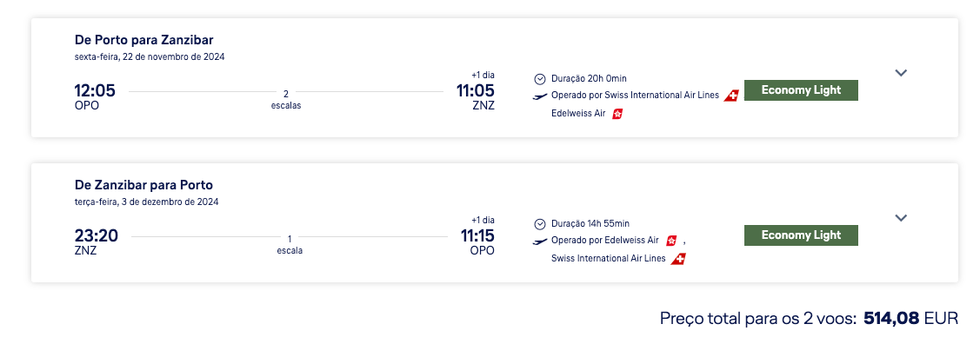
Task: Click the '2 escalas' stopover label
Action: 285,100
